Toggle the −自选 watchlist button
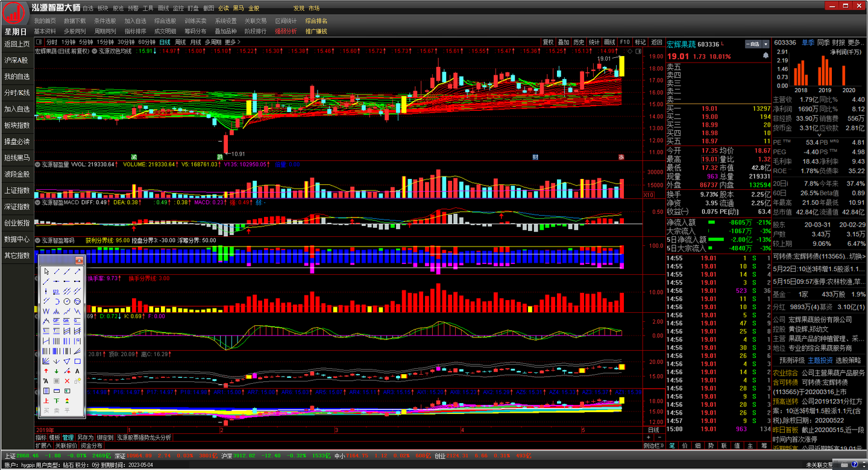 coord(753,44)
